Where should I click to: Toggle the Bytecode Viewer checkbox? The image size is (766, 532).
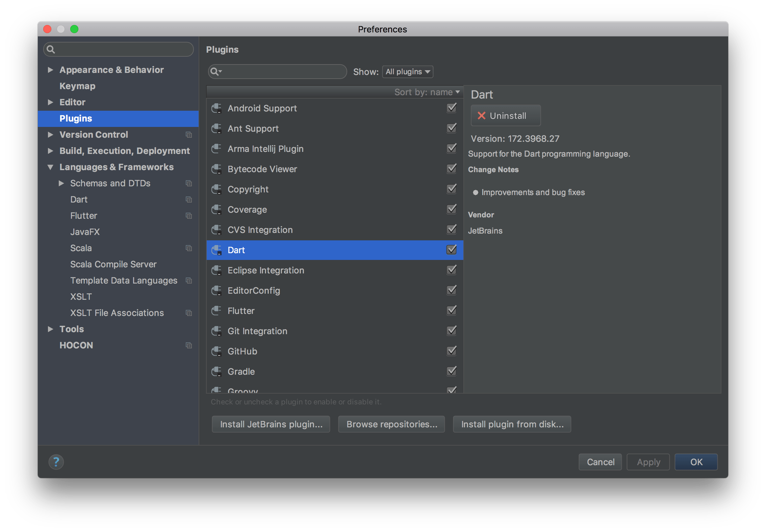click(x=452, y=169)
